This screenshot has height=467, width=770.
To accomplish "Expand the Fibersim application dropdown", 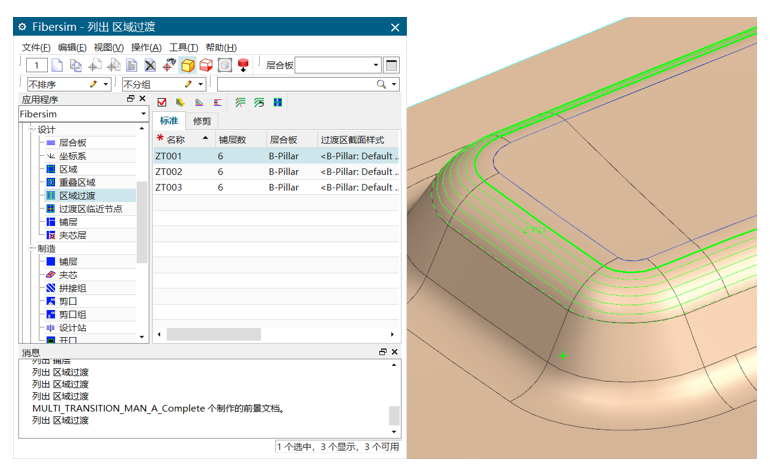I will pyautogui.click(x=143, y=115).
